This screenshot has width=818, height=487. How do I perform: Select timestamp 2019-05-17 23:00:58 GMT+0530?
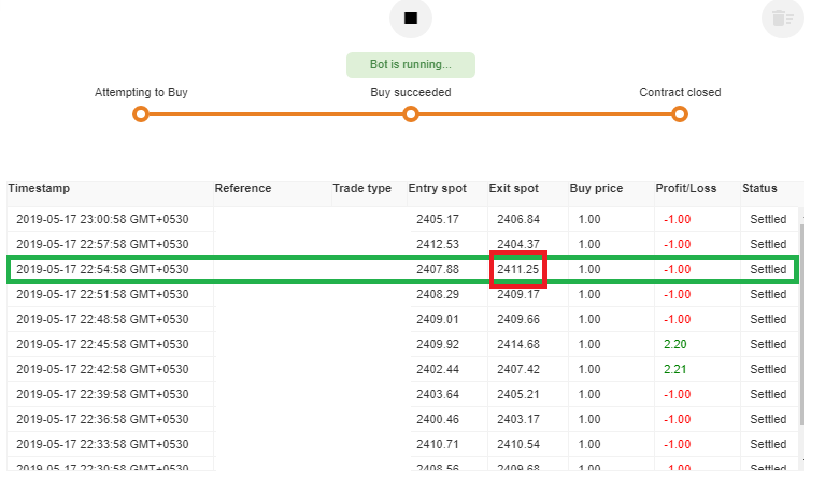[x=102, y=219]
